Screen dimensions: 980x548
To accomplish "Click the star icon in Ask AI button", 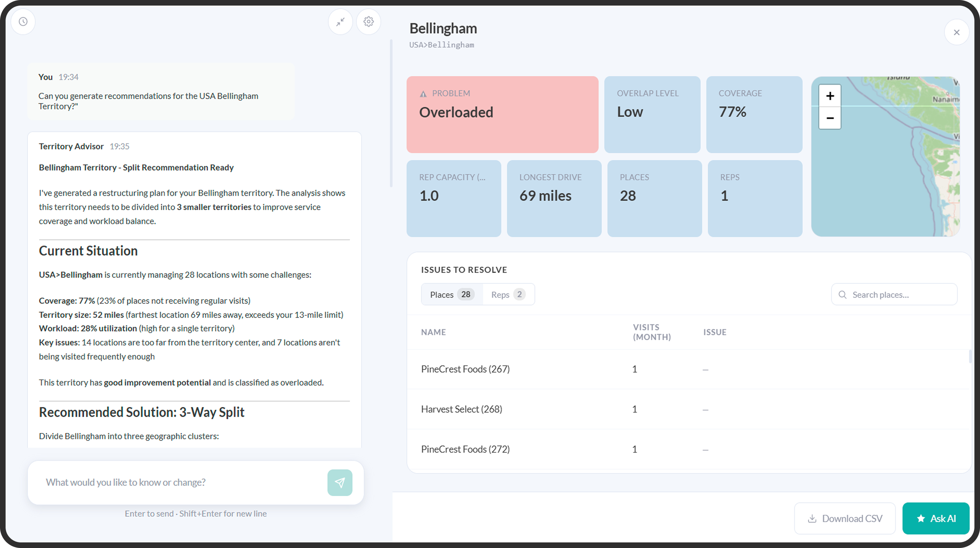I will (x=921, y=519).
